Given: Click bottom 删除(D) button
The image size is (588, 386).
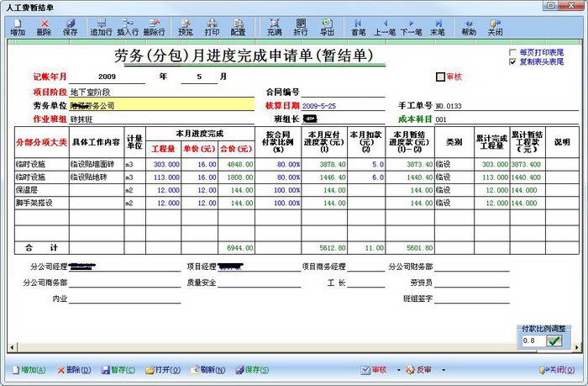Looking at the screenshot, I should 74,370.
